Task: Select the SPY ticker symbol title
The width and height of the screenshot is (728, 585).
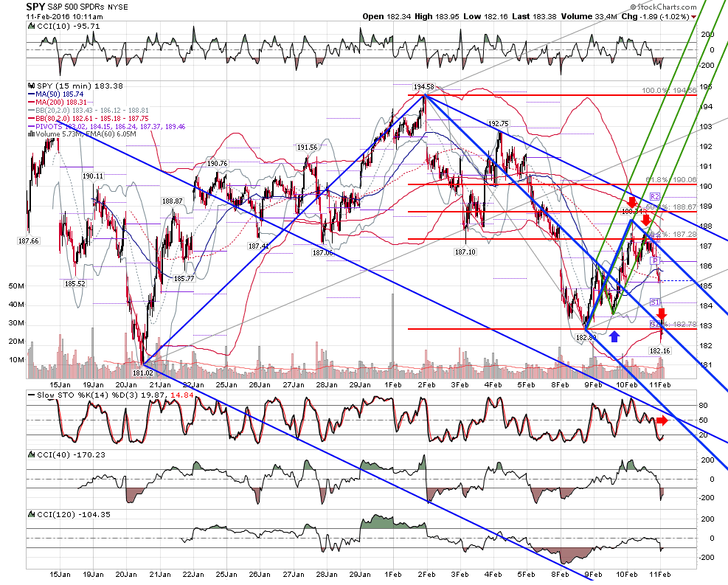Action: click(x=35, y=7)
